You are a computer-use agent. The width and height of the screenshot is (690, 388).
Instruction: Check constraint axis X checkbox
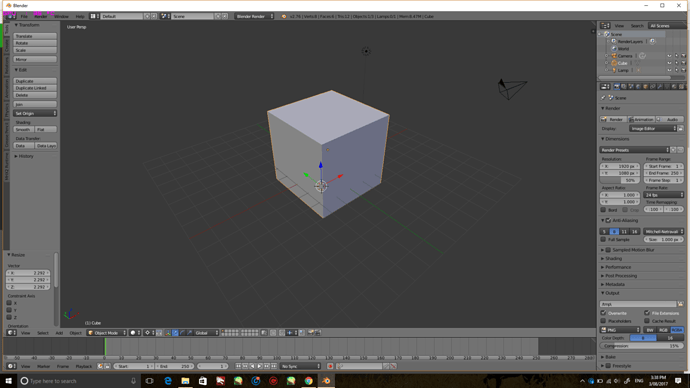[9, 303]
